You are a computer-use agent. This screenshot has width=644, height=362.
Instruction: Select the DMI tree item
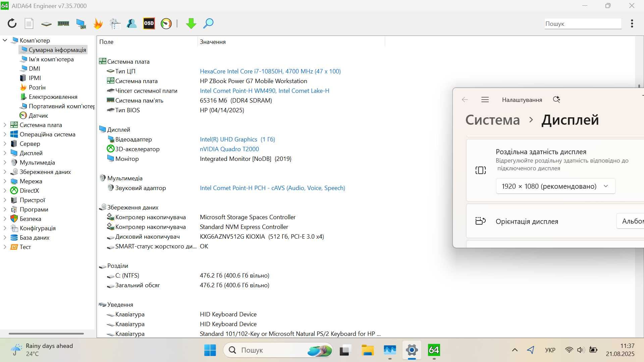34,68
